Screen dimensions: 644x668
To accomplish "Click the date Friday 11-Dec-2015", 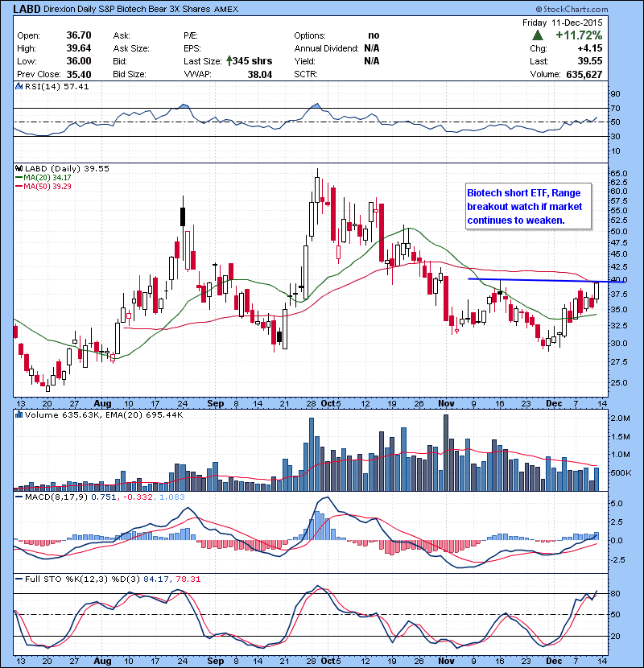I will coord(563,23).
